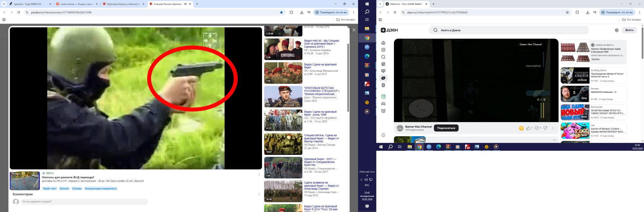This screenshot has height=212, width=644.
Task: Click comment field Что вы думаете о видео?
Action: tap(84, 202)
